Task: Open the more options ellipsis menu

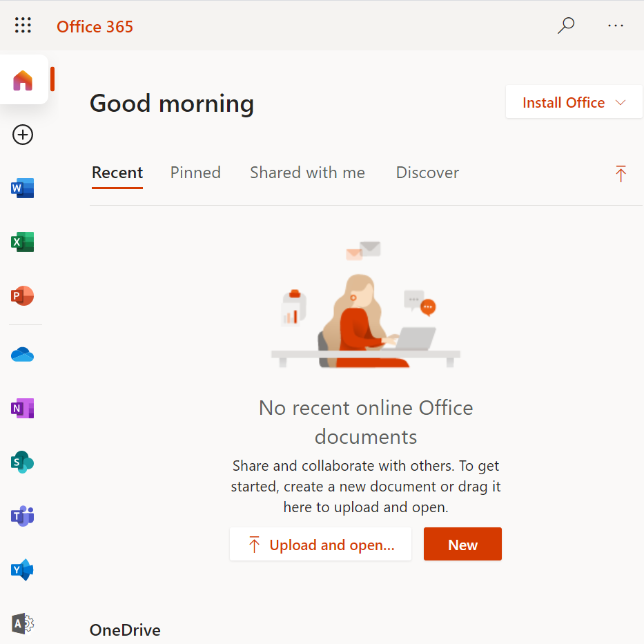Action: (615, 26)
